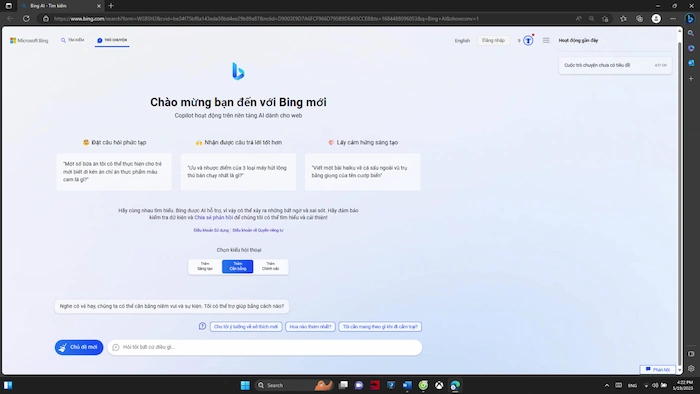Open the tab actions menu icon

(x=8, y=6)
